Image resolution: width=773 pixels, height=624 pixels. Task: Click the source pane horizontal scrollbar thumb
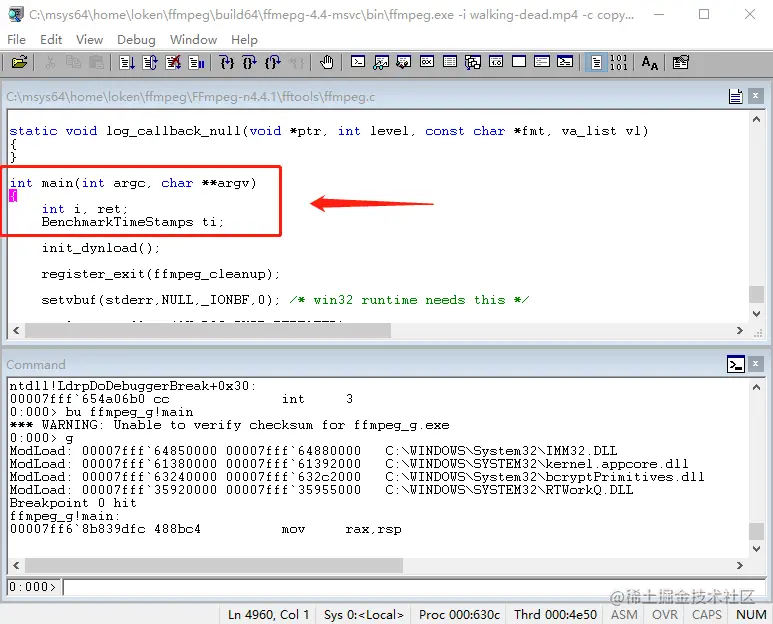(208, 330)
